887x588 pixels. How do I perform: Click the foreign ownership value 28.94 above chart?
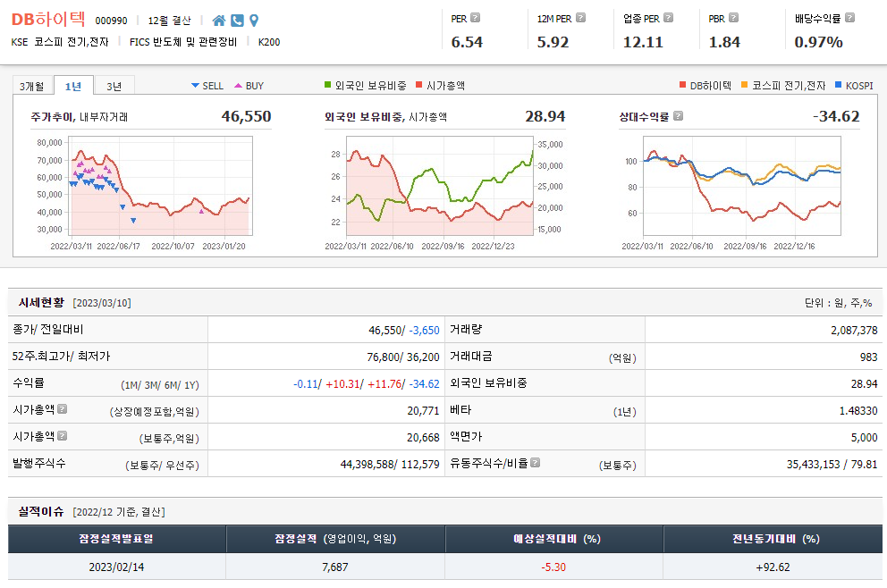pos(545,116)
